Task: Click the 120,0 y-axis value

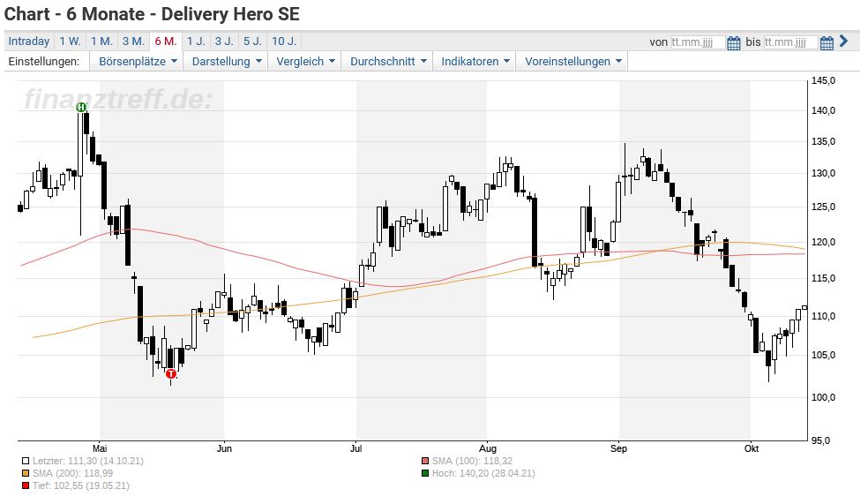Action: click(x=823, y=243)
